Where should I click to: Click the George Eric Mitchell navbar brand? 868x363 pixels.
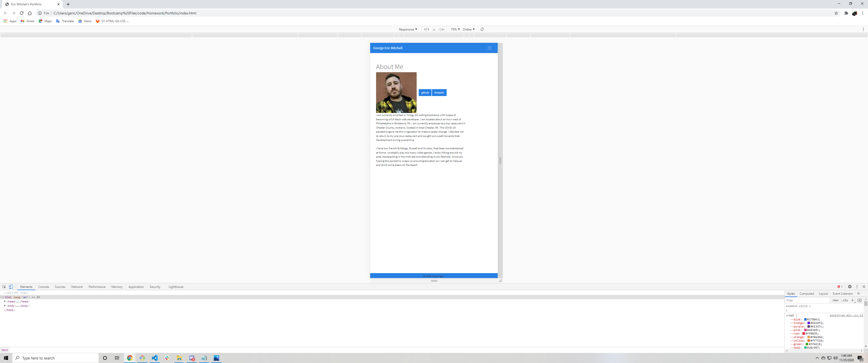pyautogui.click(x=388, y=48)
